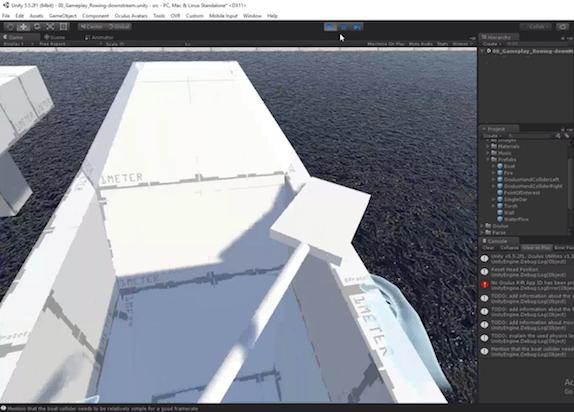Toggle the Global handle rotation button
This screenshot has width=574, height=412.
tap(119, 27)
